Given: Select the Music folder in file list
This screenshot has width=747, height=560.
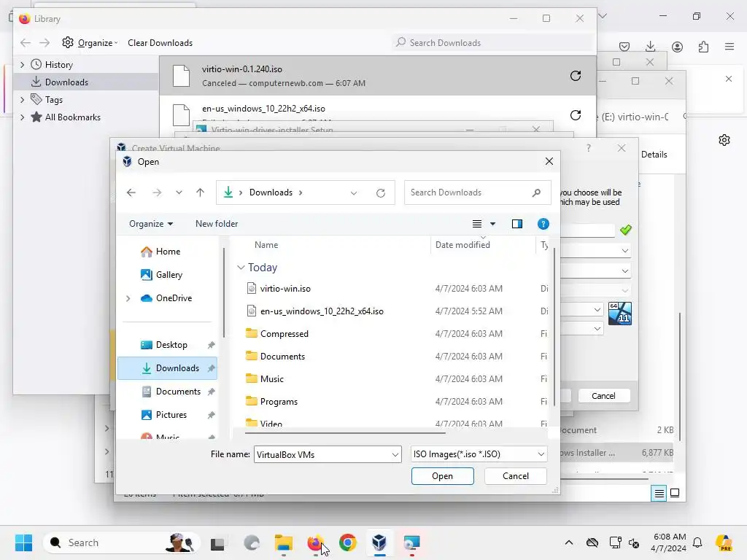Looking at the screenshot, I should click(271, 379).
